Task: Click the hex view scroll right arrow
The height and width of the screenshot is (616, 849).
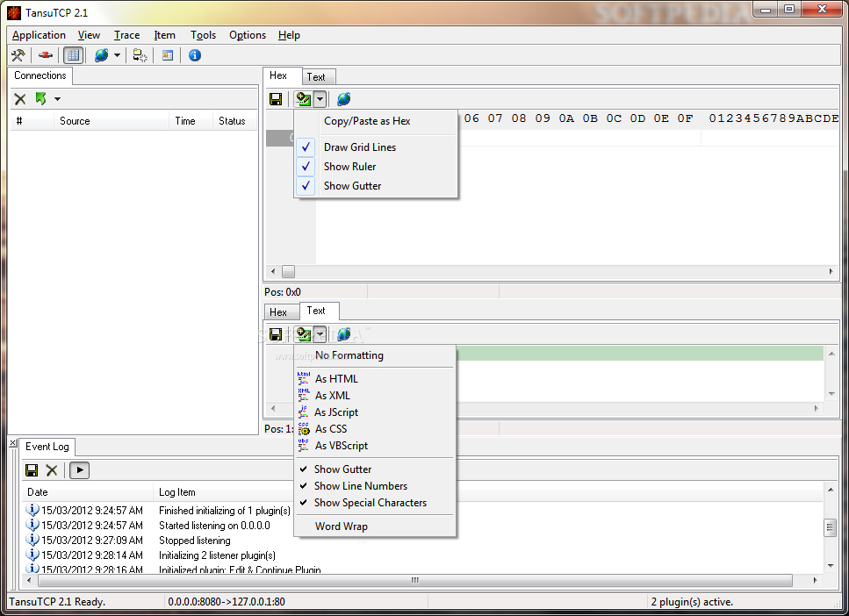Action: tap(831, 271)
